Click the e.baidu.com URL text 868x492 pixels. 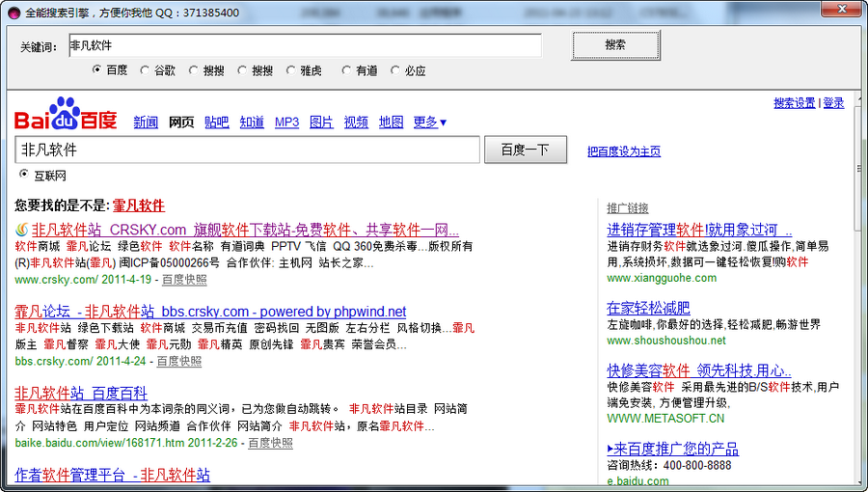637,481
